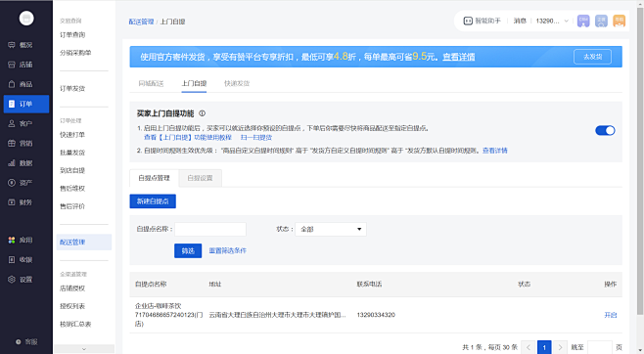Viewport: 644px width, 354px height.
Task: Click the 新建自提点 button
Action: (153, 201)
